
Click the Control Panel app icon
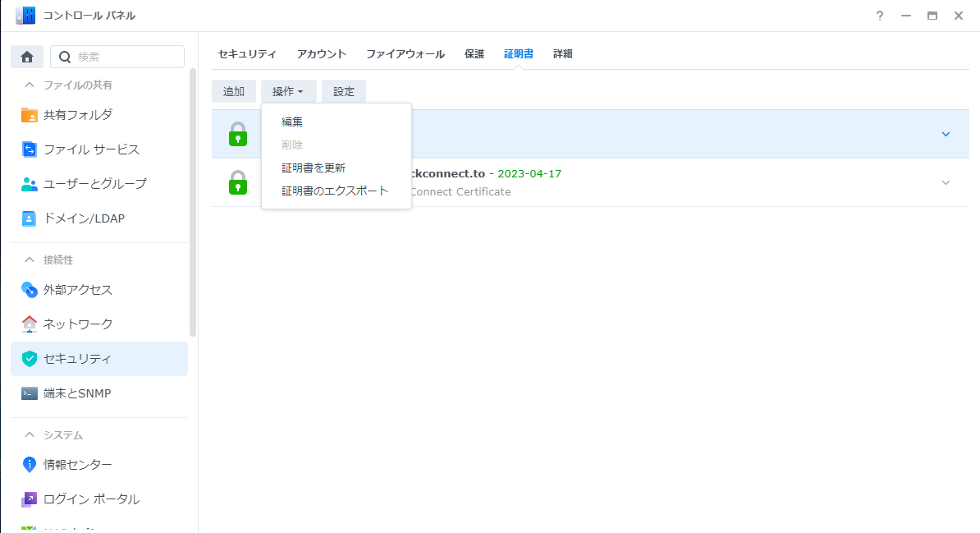(25, 16)
